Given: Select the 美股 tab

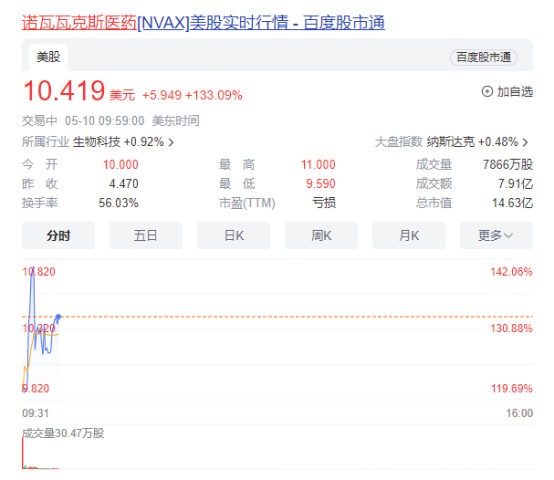Looking at the screenshot, I should click(x=48, y=57).
